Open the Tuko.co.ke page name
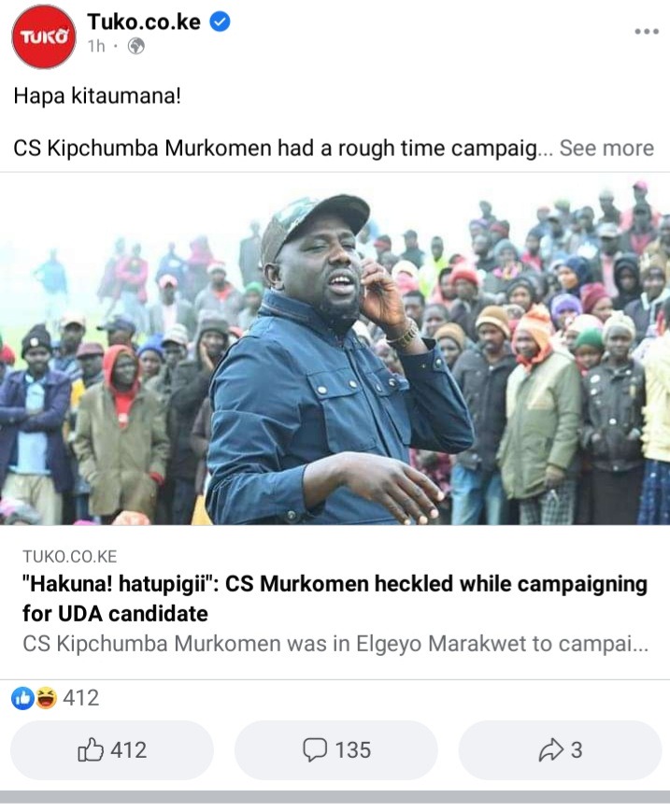This screenshot has height=812, width=670. [x=144, y=21]
